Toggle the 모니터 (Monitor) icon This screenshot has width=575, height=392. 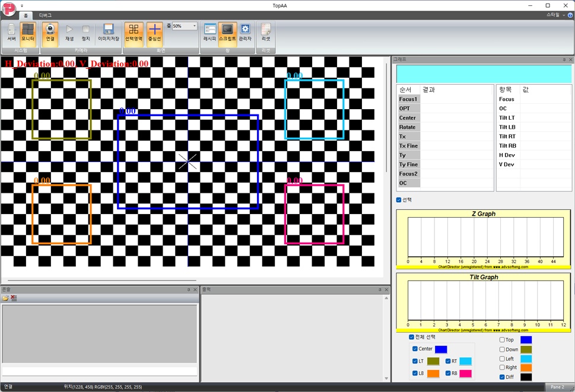click(28, 33)
